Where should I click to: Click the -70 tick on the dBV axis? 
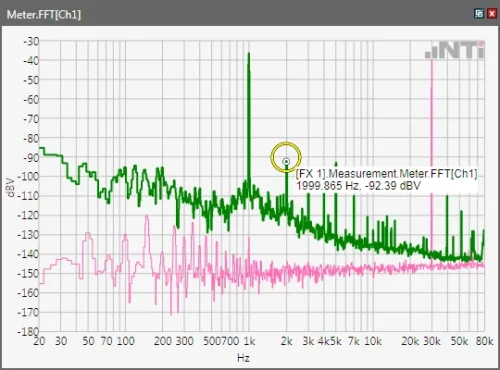coord(31,119)
